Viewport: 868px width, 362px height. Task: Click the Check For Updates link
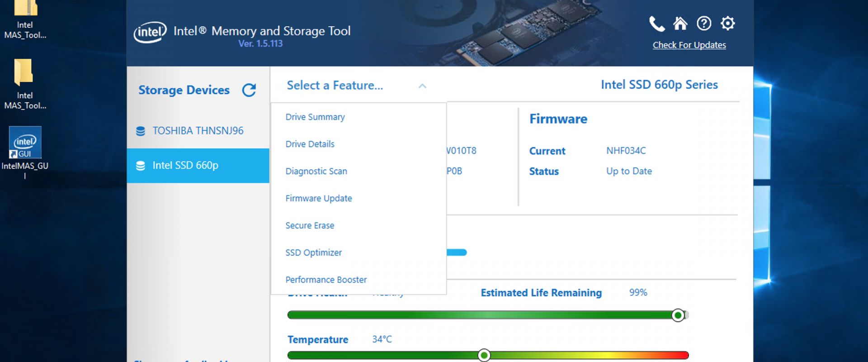689,45
